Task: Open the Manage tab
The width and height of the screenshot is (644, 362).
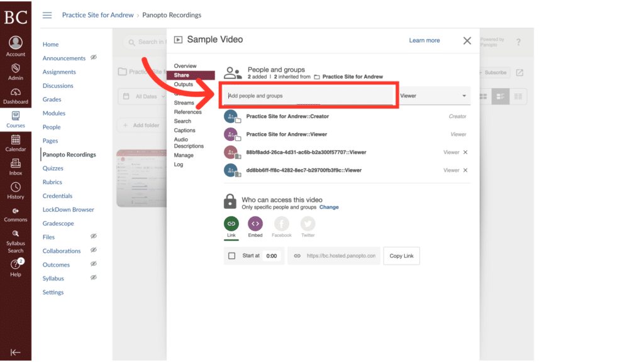Action: coord(183,155)
